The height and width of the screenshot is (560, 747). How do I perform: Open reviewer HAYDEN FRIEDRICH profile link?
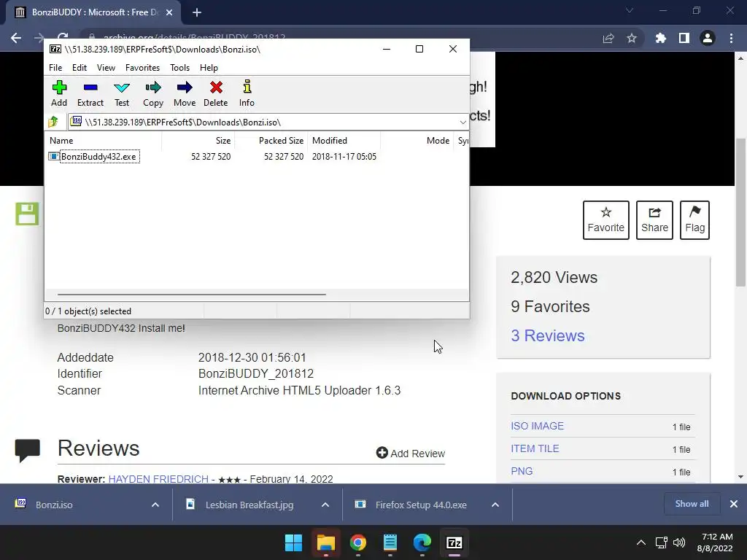(158, 479)
